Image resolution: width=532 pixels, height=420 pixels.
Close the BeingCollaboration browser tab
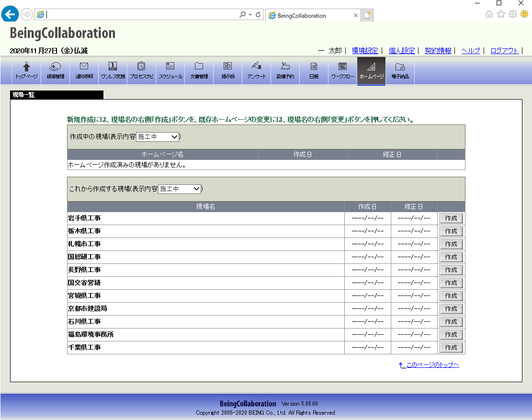pos(356,15)
